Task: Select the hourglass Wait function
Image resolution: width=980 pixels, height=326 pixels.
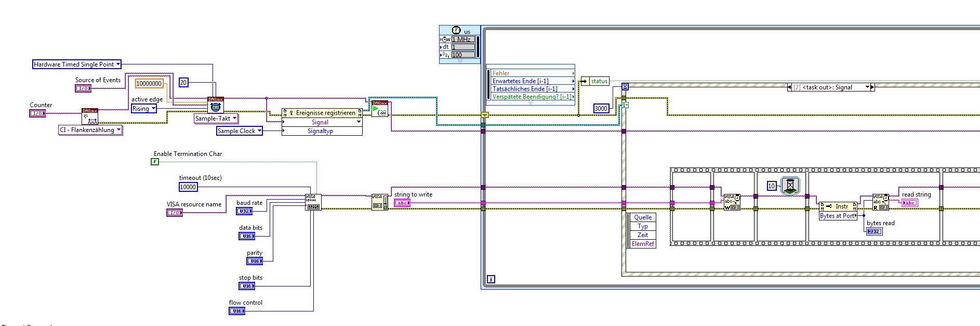Action: (x=790, y=186)
